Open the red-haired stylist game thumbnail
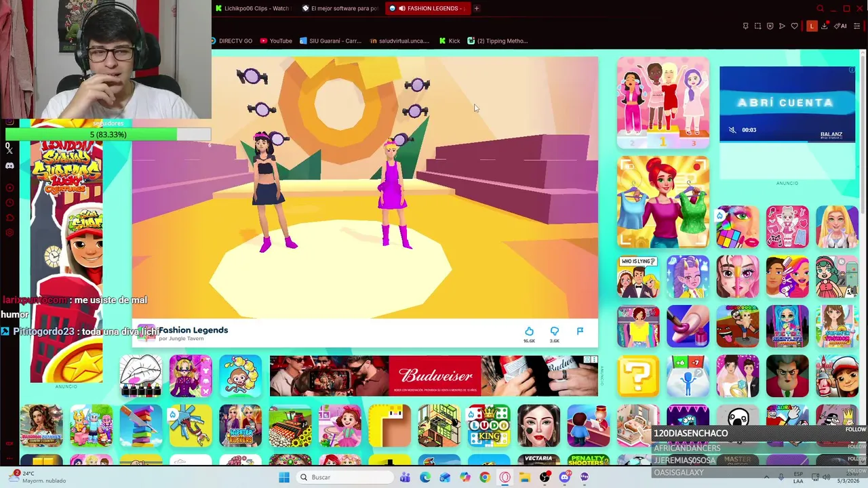 click(663, 202)
